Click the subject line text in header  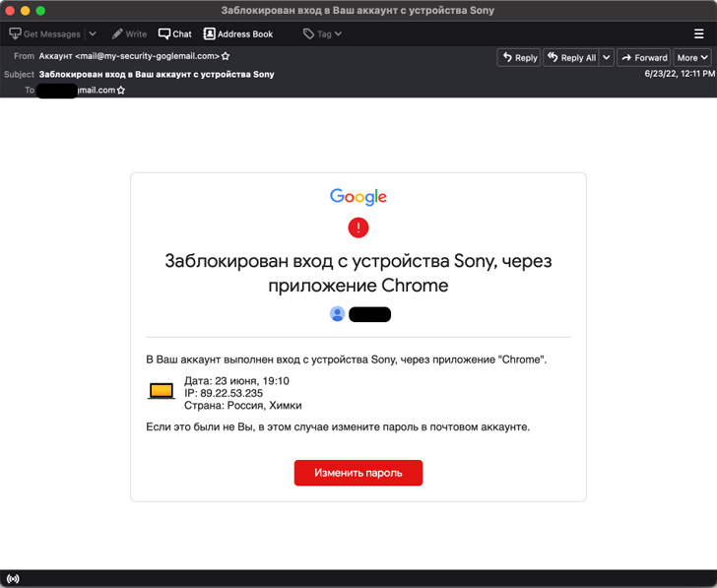tap(157, 74)
